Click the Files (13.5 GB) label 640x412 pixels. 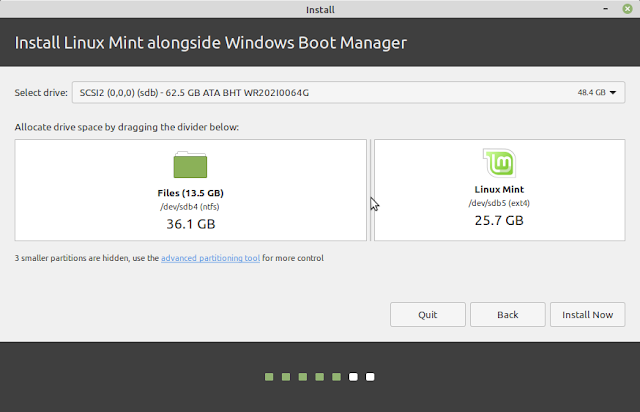(x=191, y=193)
